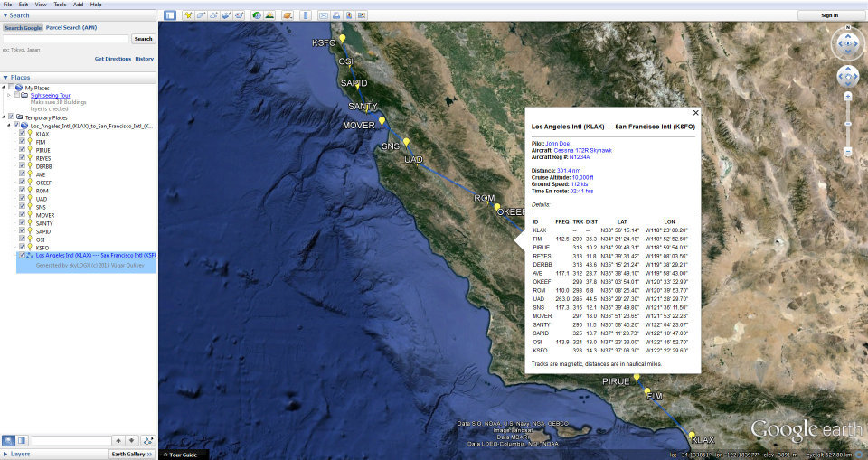Collapse the Temporary Places tree node
This screenshot has height=460, width=868.
click(4, 117)
